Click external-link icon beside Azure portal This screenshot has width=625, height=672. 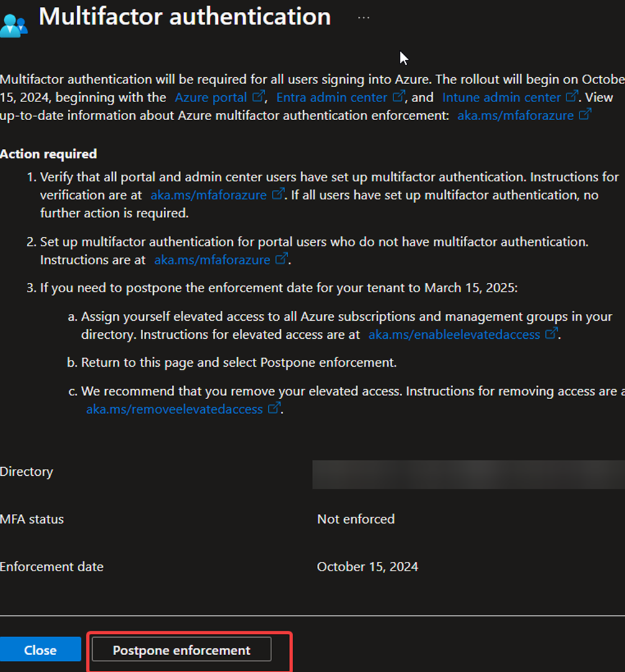click(x=258, y=97)
